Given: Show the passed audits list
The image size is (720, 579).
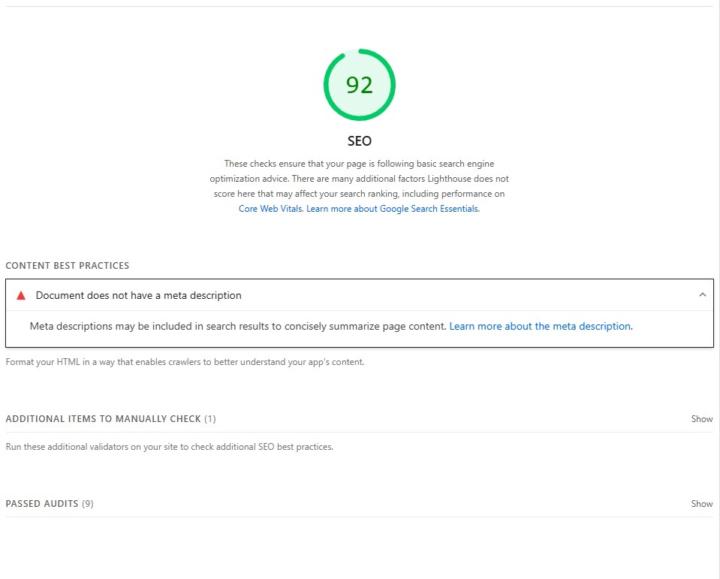Looking at the screenshot, I should coord(701,504).
